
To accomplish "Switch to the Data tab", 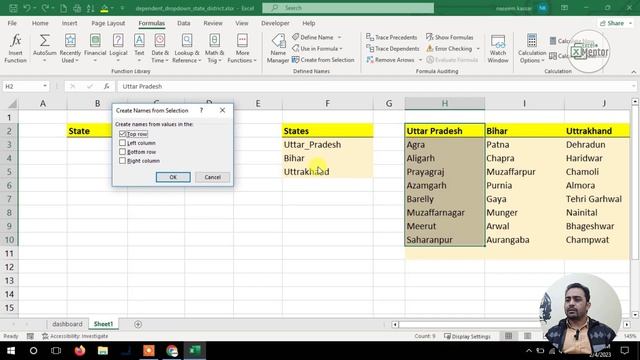I will click(x=184, y=23).
